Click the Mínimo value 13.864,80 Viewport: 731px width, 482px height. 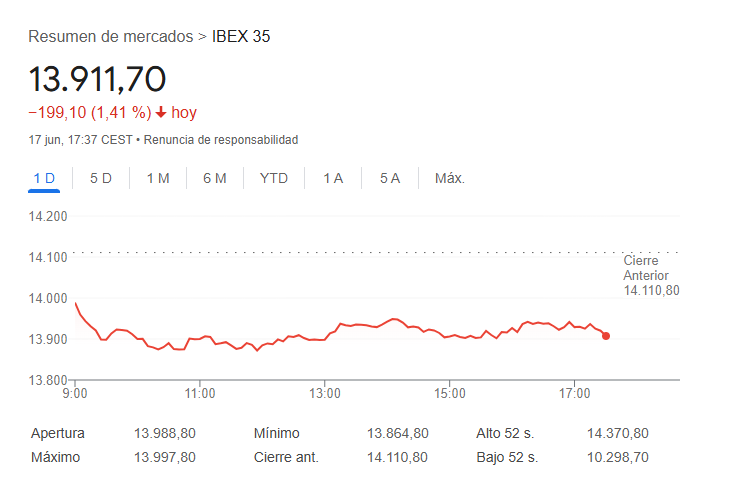click(x=398, y=433)
